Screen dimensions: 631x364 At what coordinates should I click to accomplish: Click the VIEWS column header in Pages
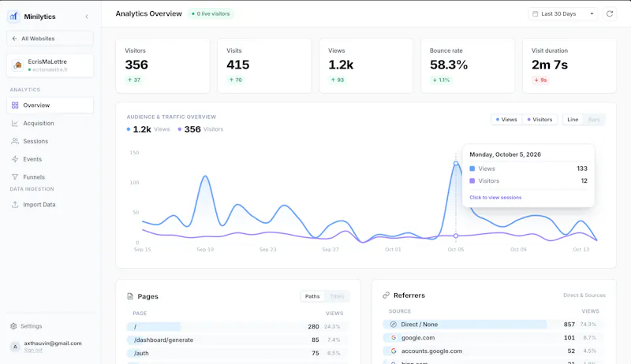click(x=334, y=314)
